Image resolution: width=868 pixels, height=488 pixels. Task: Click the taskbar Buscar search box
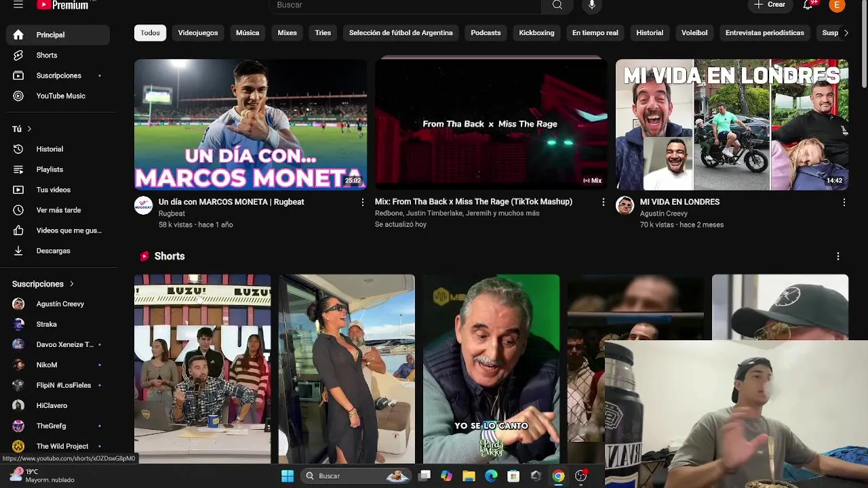point(355,476)
